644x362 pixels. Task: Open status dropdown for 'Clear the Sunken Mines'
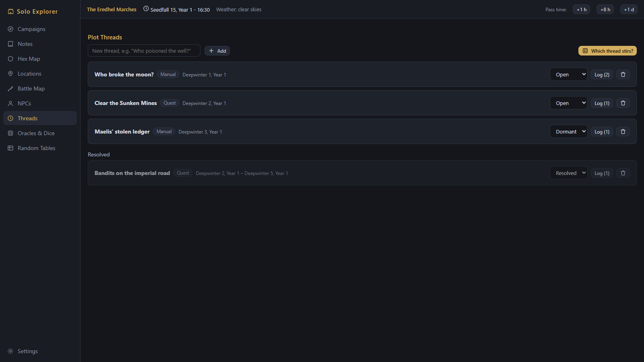click(x=569, y=103)
